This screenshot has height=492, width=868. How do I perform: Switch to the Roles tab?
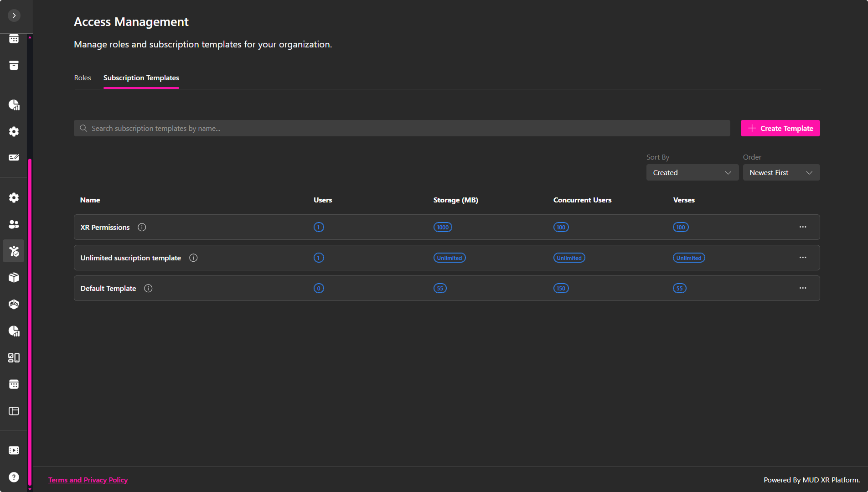(83, 78)
